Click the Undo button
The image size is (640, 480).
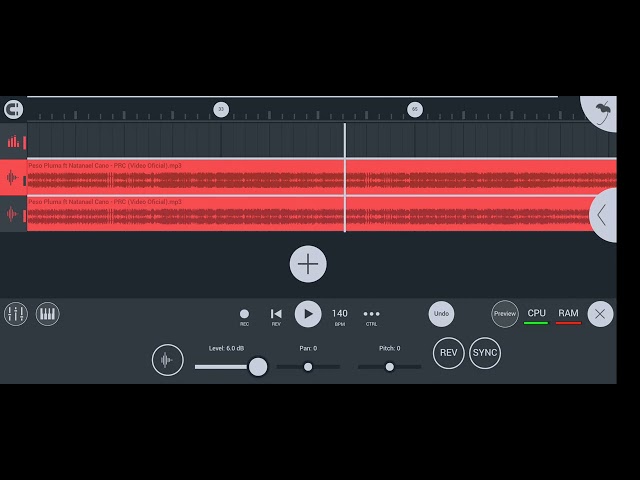pyautogui.click(x=441, y=314)
